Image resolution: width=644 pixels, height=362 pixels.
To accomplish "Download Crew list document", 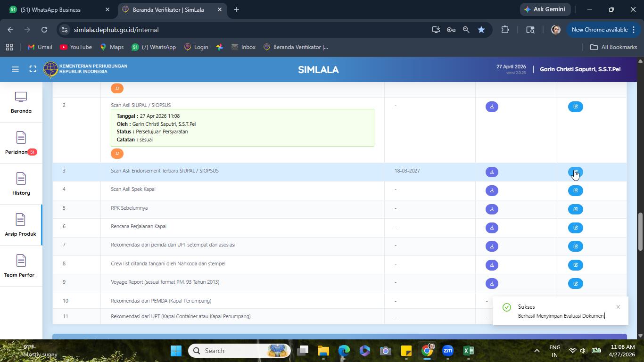I will tap(492, 265).
